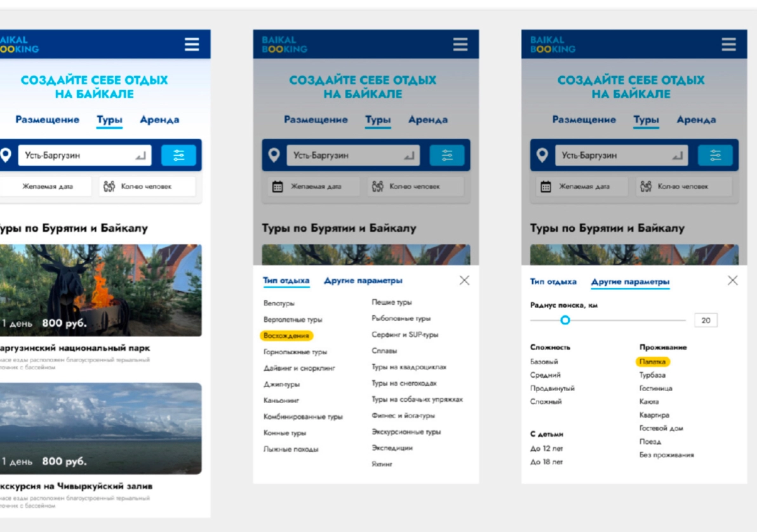Image resolution: width=757 pixels, height=532 pixels.
Task: Open hamburger menu in right phone mockup
Action: [x=728, y=44]
